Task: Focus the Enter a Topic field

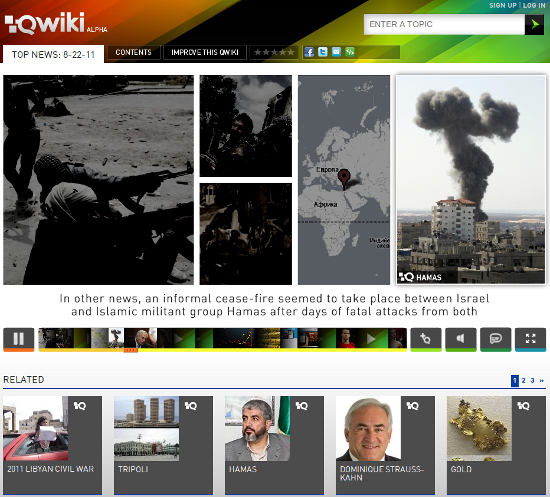Action: pyautogui.click(x=444, y=24)
